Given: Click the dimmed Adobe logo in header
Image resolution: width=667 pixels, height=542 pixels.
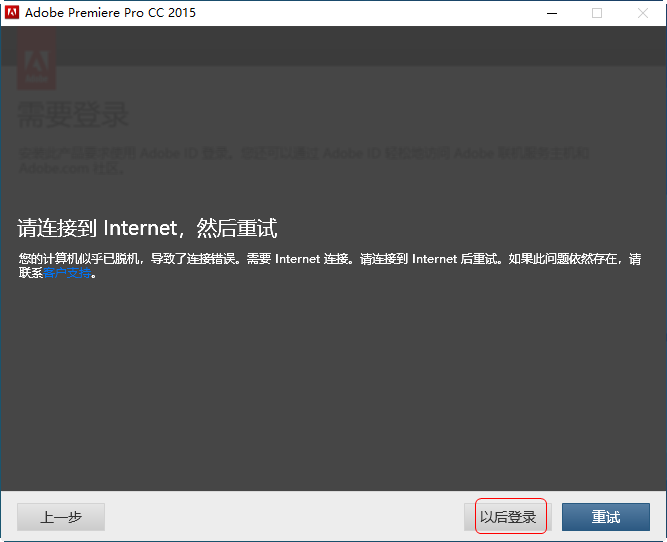Looking at the screenshot, I should pos(37,60).
